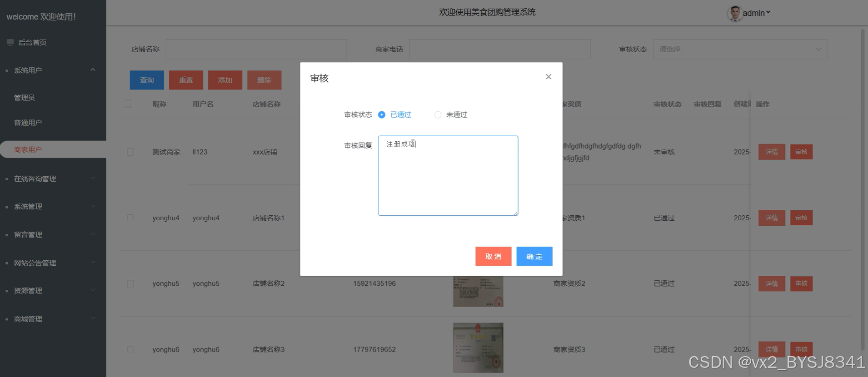
Task: Click 审核 in the yonghu4 row
Action: point(801,218)
